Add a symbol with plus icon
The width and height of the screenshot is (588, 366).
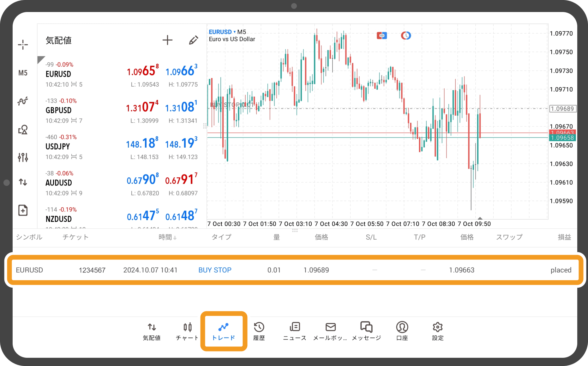(x=167, y=40)
